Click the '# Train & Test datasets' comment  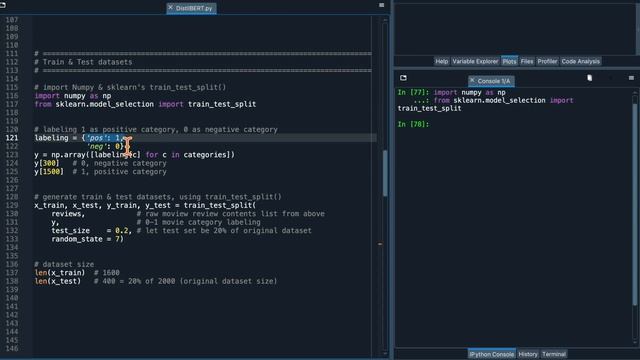coord(83,62)
